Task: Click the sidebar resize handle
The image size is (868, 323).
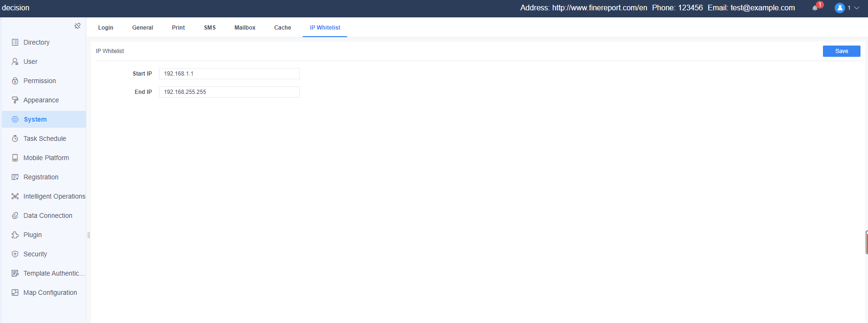Action: point(88,235)
